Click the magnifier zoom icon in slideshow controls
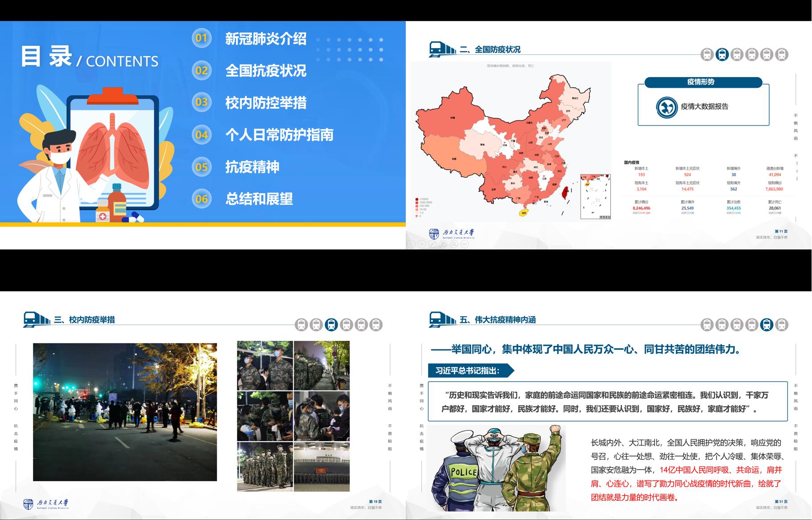The height and width of the screenshot is (520, 812). (454, 244)
